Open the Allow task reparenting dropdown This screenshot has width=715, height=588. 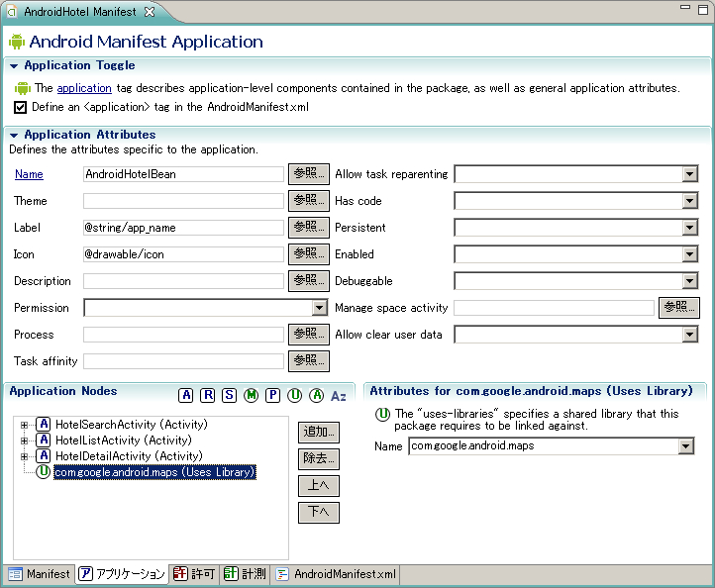690,174
